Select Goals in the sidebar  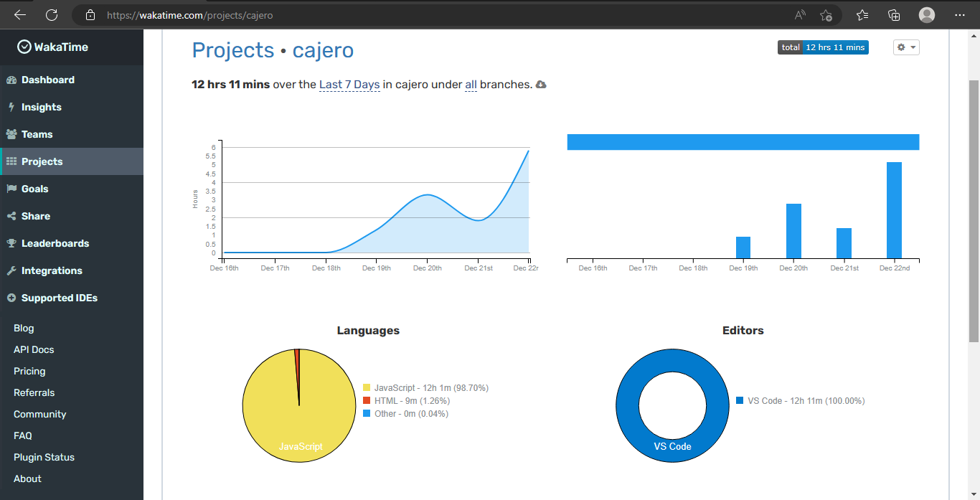pyautogui.click(x=72, y=189)
